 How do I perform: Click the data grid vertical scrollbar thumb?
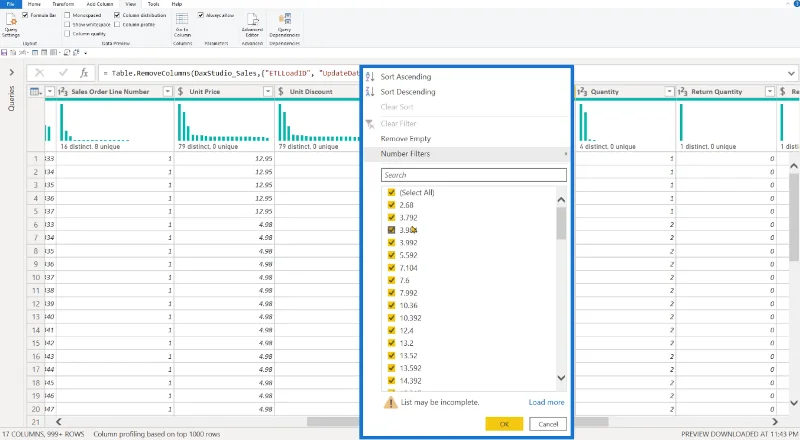793,217
